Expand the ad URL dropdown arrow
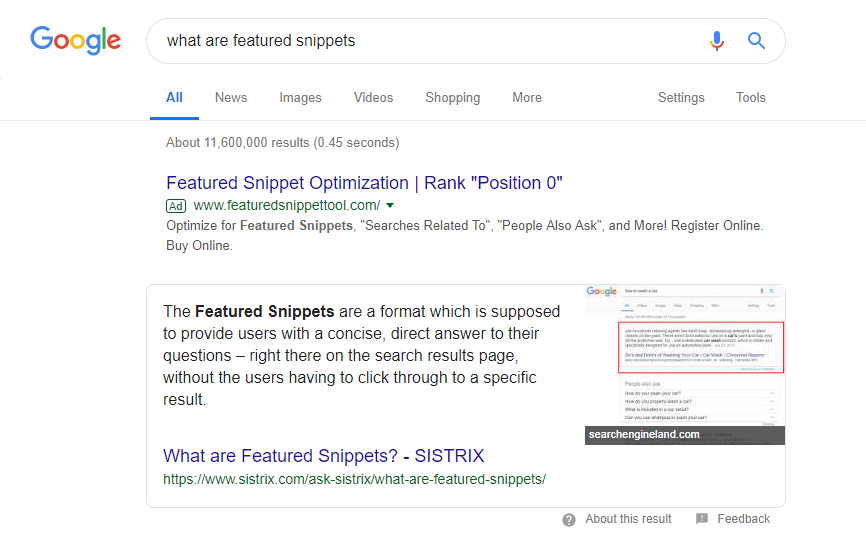Image resolution: width=866 pixels, height=540 pixels. pyautogui.click(x=390, y=205)
